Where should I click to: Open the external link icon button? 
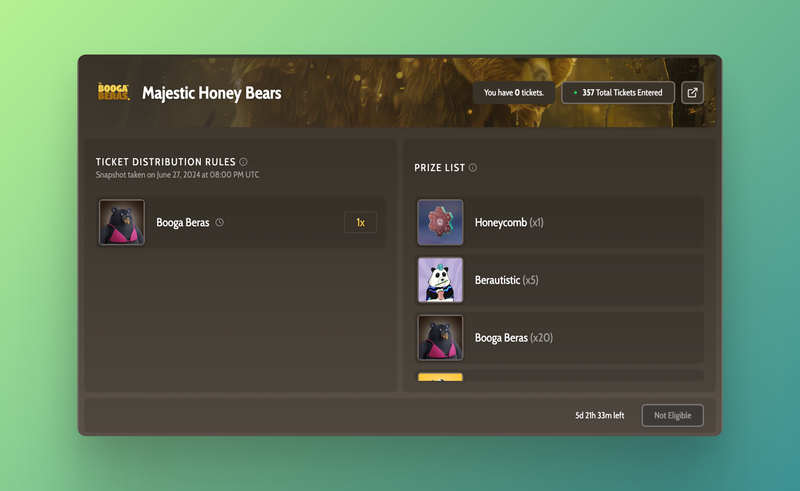click(692, 93)
